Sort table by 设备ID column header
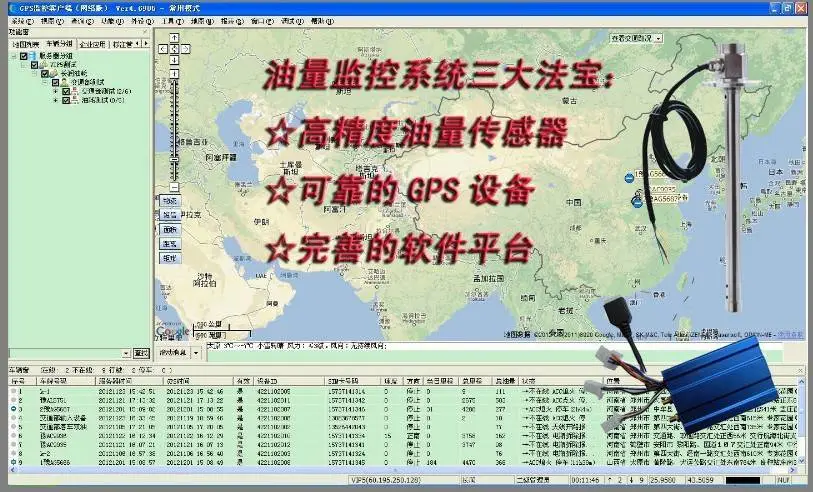This screenshot has height=492, width=813. [289, 381]
